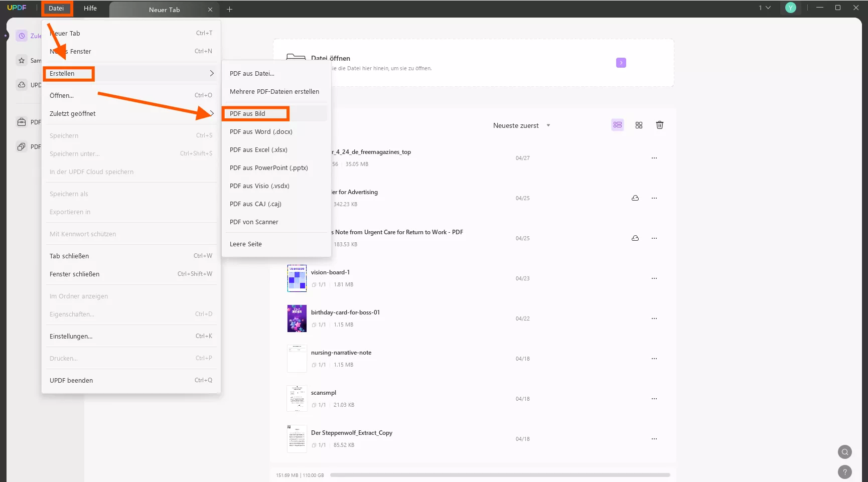Click the trash delete icon
The image size is (868, 482).
click(660, 125)
